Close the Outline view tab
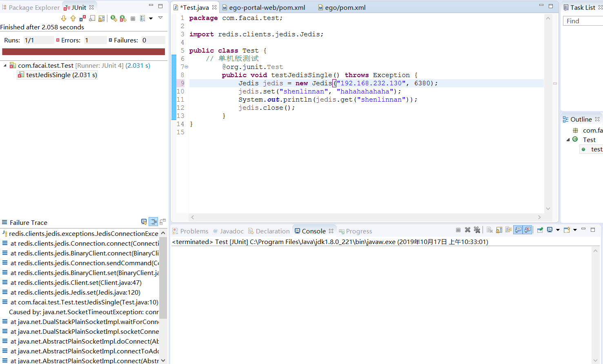The image size is (603, 364). (x=597, y=119)
